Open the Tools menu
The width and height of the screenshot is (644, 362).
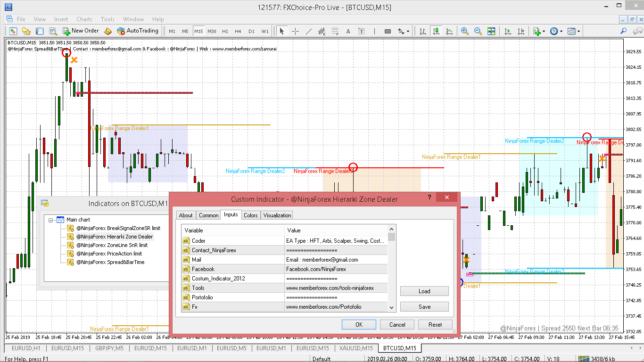click(x=107, y=19)
